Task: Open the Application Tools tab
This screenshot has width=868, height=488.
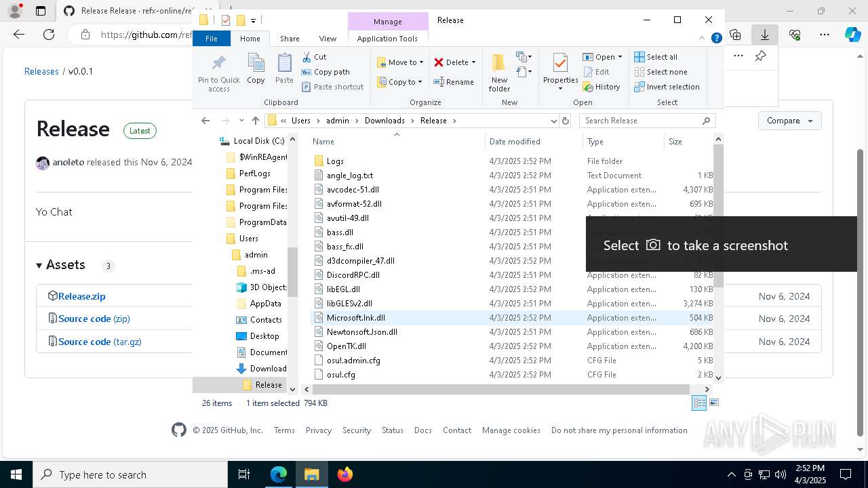Action: tap(387, 39)
